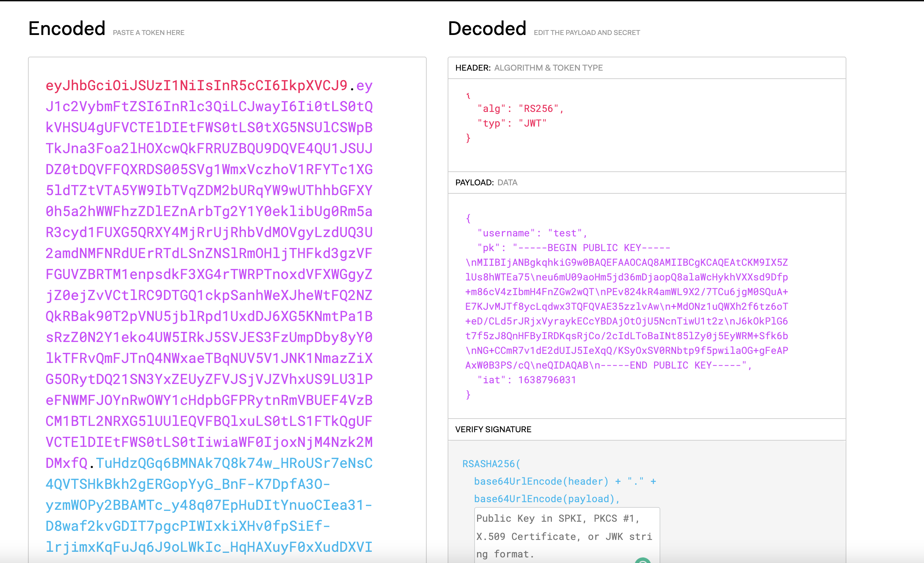Click the green widget icon near the key field
Image resolution: width=924 pixels, height=563 pixels.
tap(644, 560)
